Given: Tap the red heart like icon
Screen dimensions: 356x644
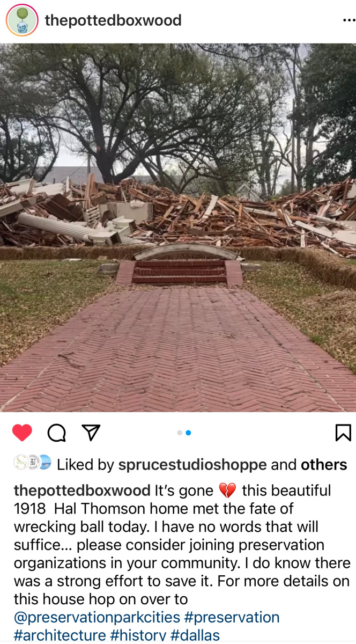Looking at the screenshot, I should pos(22,433).
